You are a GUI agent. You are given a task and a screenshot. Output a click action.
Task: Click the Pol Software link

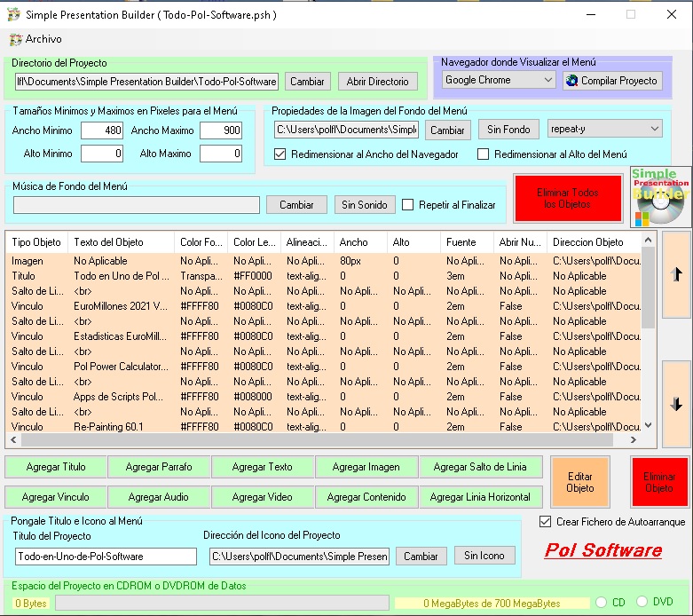[x=602, y=550]
